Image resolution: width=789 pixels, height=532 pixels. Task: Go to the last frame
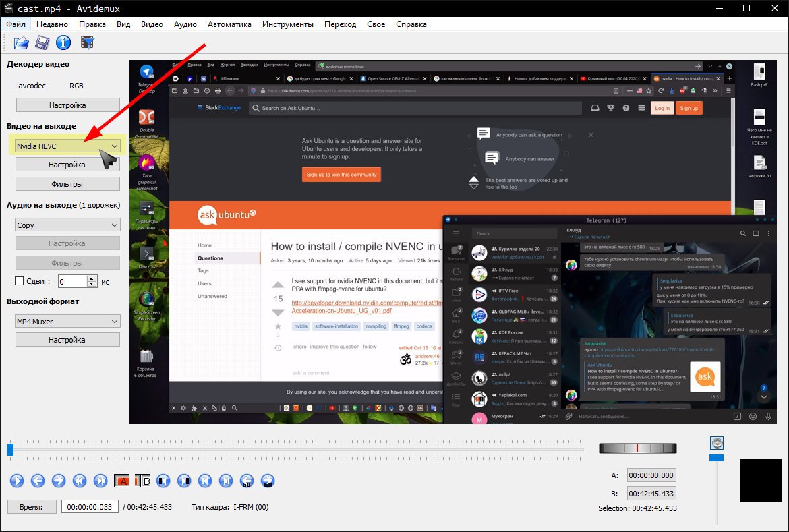(x=226, y=481)
